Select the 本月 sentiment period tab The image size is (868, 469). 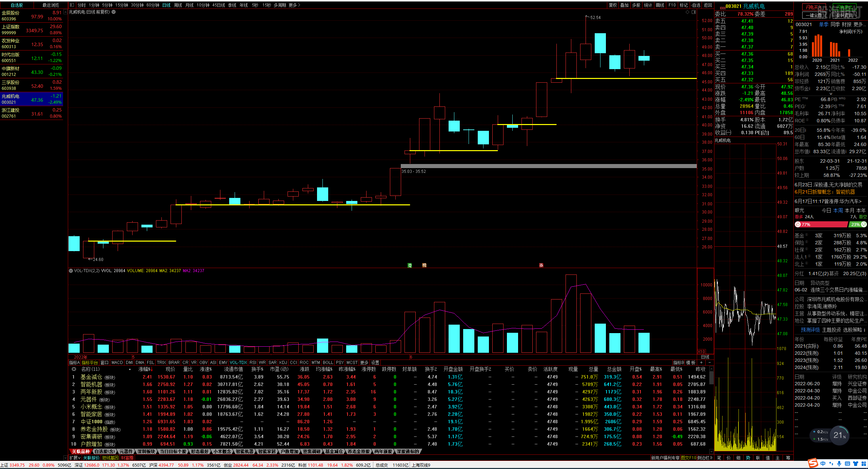tap(849, 210)
